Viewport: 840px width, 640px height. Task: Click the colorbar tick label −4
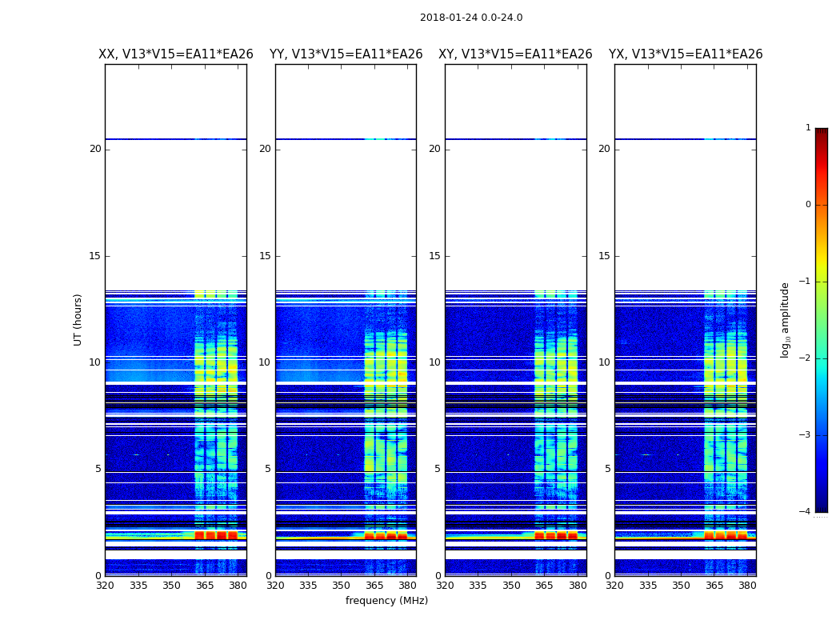806,512
